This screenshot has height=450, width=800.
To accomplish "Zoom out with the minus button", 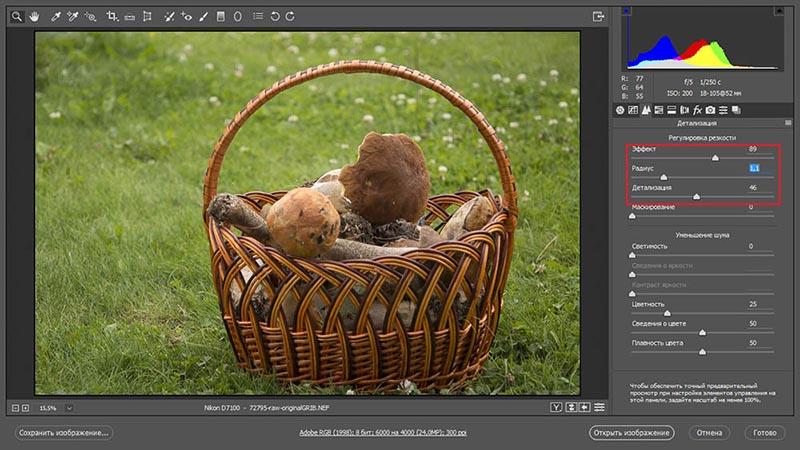I will coord(15,408).
